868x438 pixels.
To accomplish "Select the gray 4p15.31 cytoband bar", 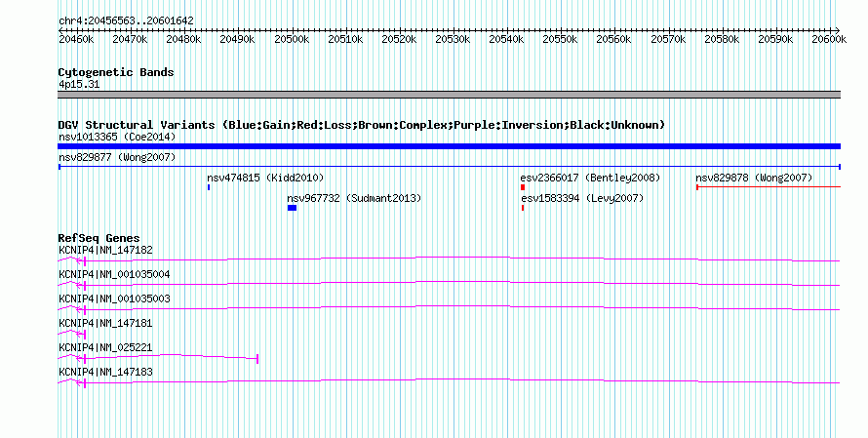I will click(449, 95).
